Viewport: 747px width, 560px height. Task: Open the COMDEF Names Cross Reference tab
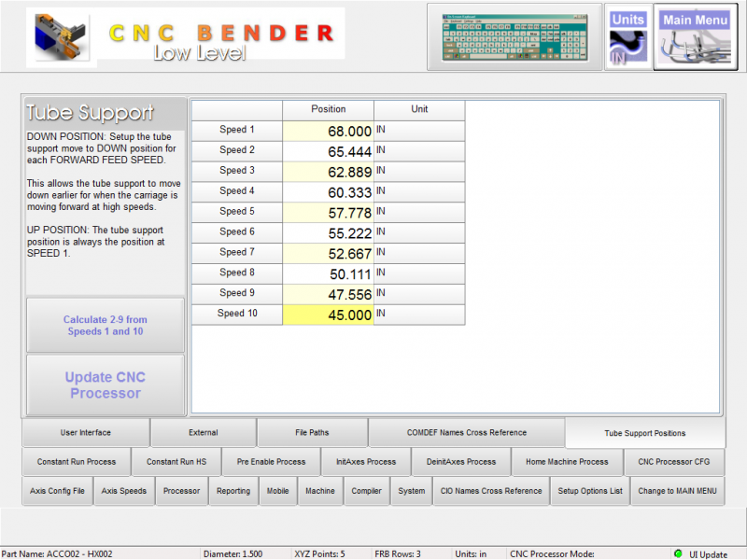pos(466,432)
